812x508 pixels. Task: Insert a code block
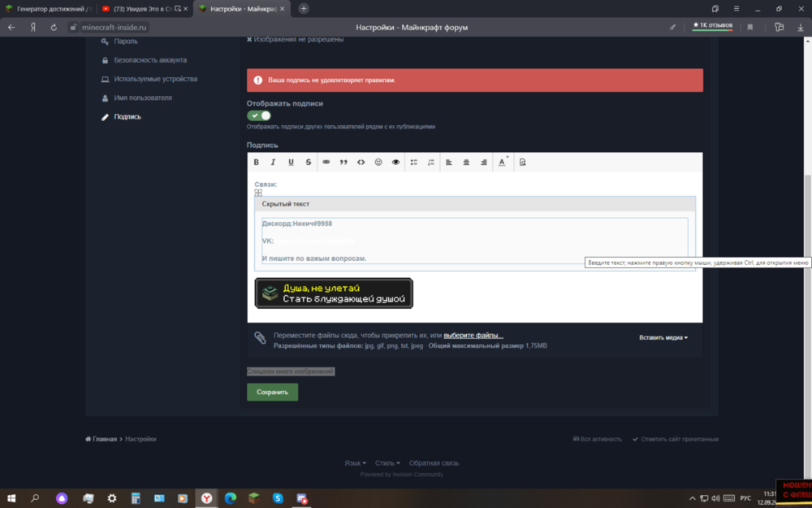(361, 163)
